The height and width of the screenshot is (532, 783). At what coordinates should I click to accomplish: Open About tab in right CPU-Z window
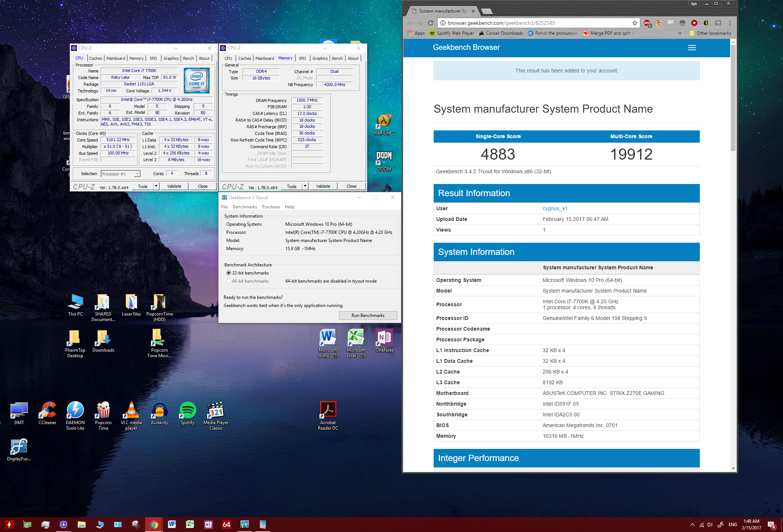353,58
